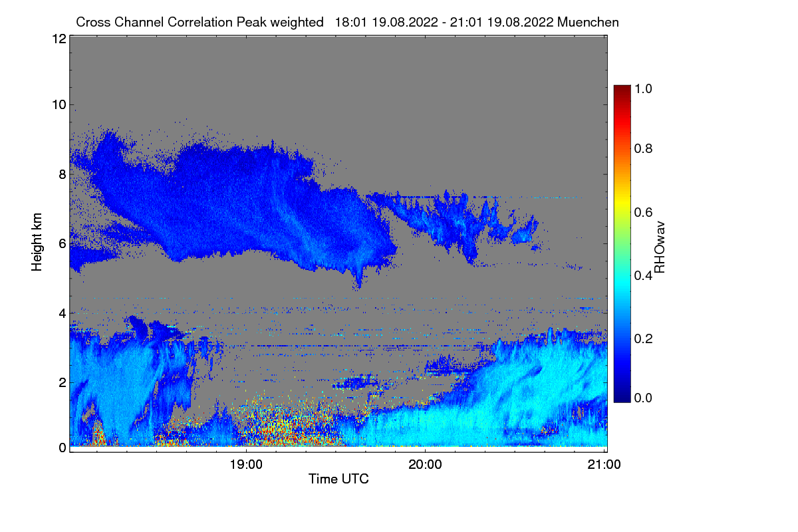Click the height tick label '12'

click(x=58, y=39)
